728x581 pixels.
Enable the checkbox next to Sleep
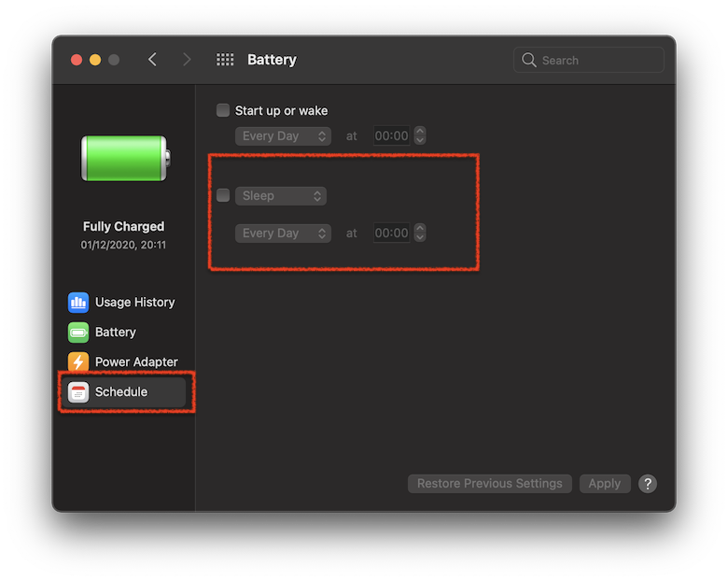223,195
